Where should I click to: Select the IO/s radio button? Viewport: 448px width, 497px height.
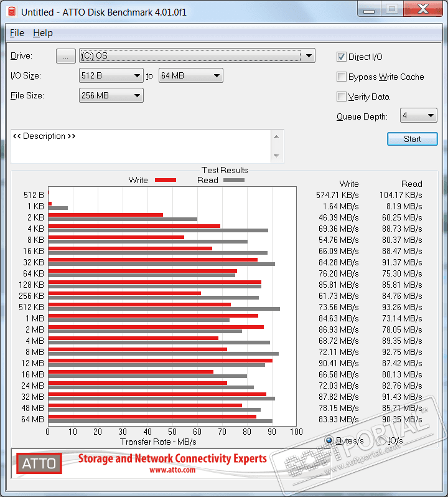(x=381, y=440)
